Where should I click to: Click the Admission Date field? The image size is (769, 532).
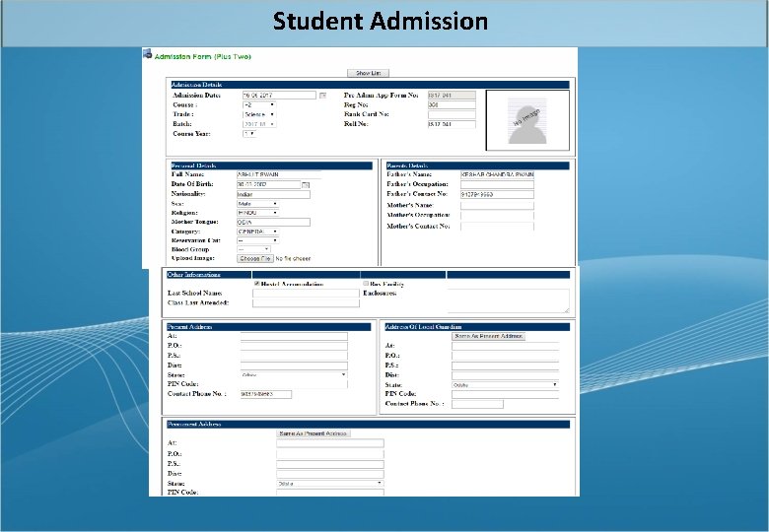[x=280, y=95]
